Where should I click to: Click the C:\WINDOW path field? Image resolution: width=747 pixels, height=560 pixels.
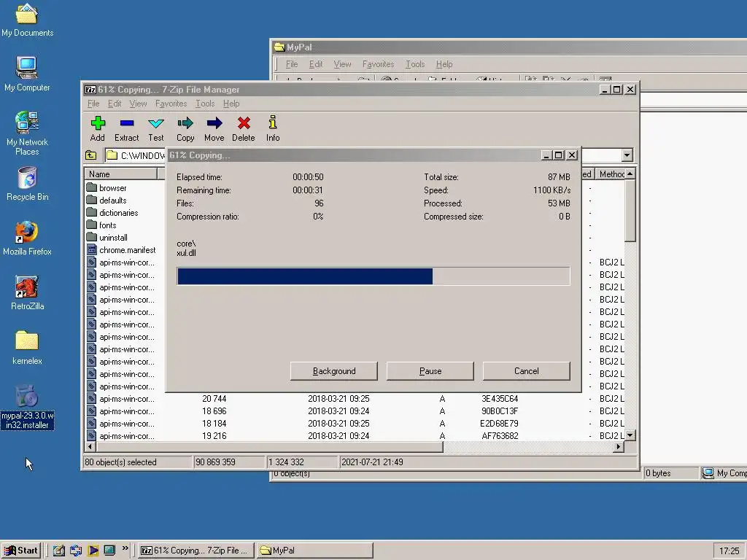tap(135, 155)
